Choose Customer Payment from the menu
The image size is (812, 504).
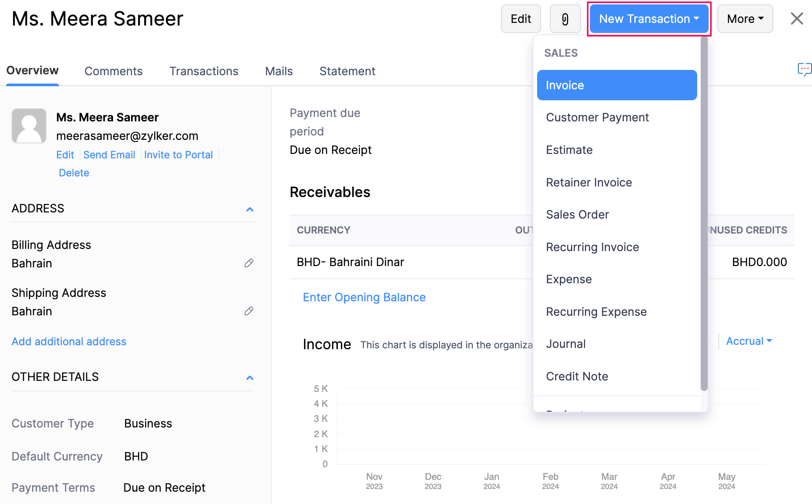[x=597, y=117]
